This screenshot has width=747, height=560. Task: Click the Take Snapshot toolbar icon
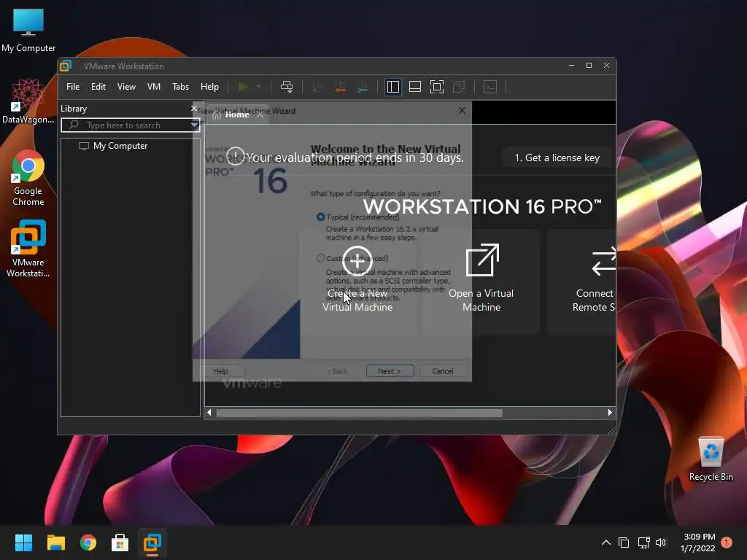[317, 87]
